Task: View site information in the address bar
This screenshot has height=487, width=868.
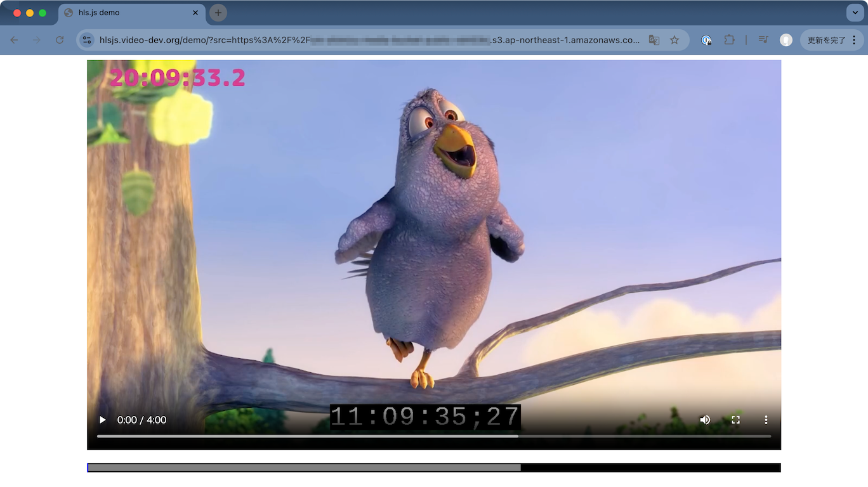Action: tap(88, 40)
